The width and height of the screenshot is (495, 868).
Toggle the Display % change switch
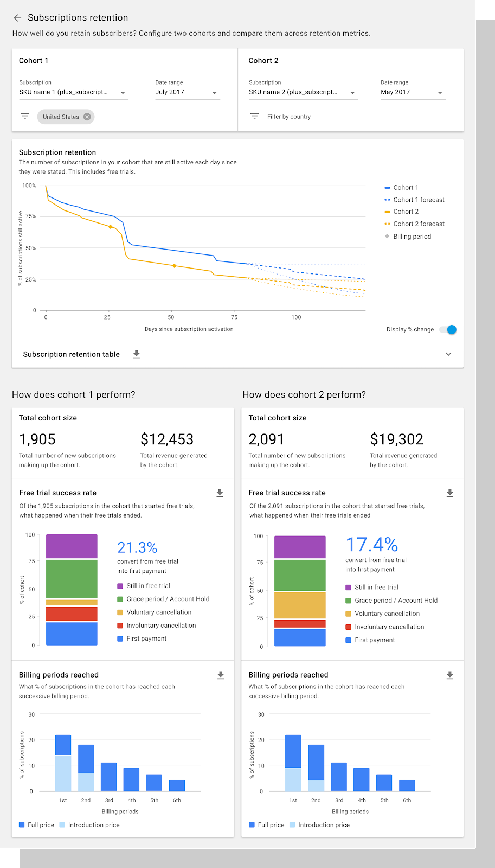pos(448,329)
